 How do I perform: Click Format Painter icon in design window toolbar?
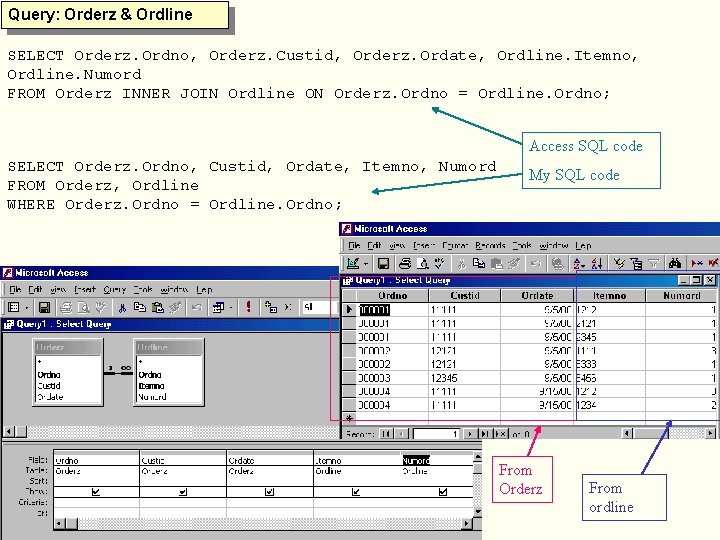click(x=175, y=307)
